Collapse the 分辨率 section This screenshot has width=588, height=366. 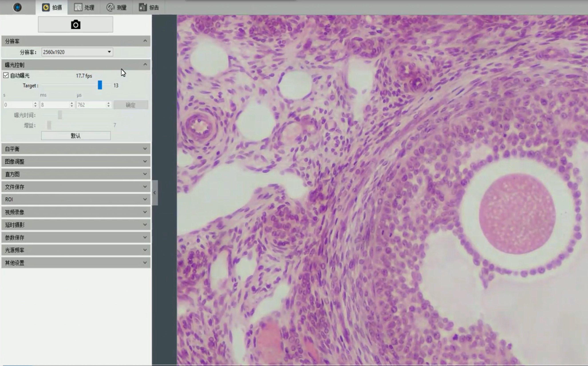[x=145, y=41]
